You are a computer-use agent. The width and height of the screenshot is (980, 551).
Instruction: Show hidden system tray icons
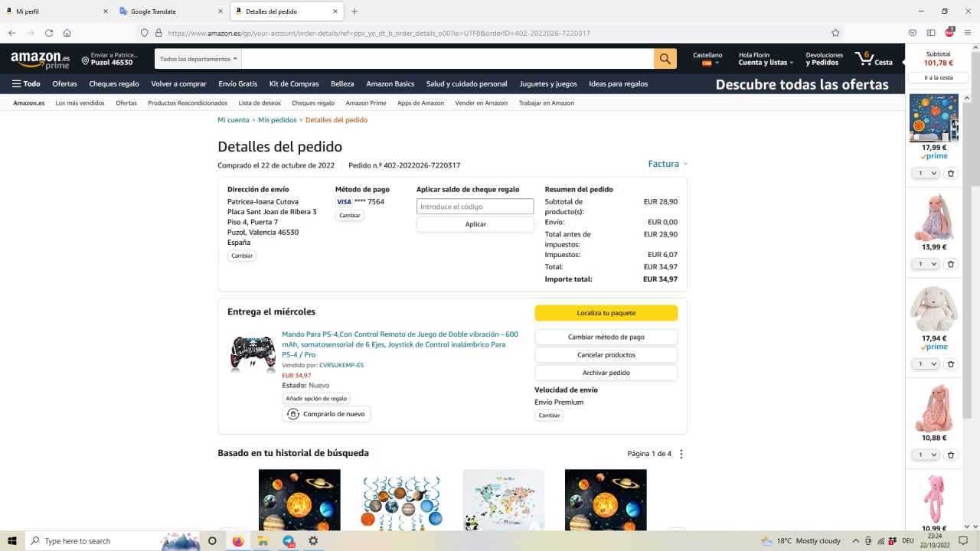click(856, 540)
